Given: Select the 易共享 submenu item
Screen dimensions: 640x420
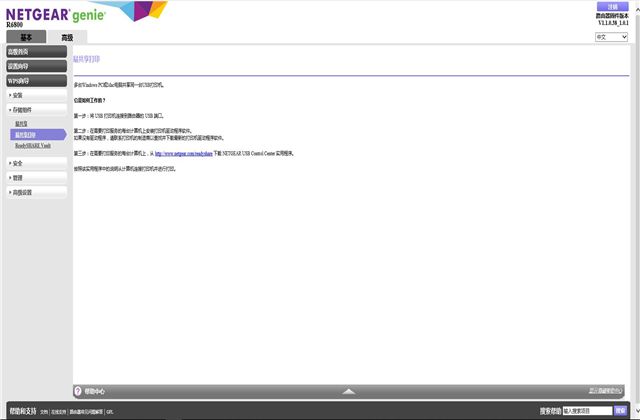Looking at the screenshot, I should 21,124.
